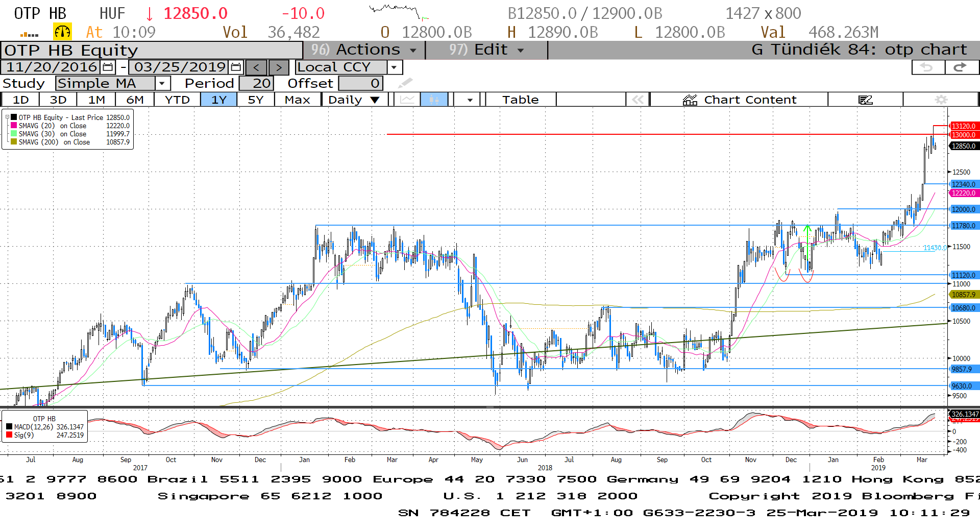Click the OTP HB Equity security field
This screenshot has height=531, width=980.
coord(152,51)
